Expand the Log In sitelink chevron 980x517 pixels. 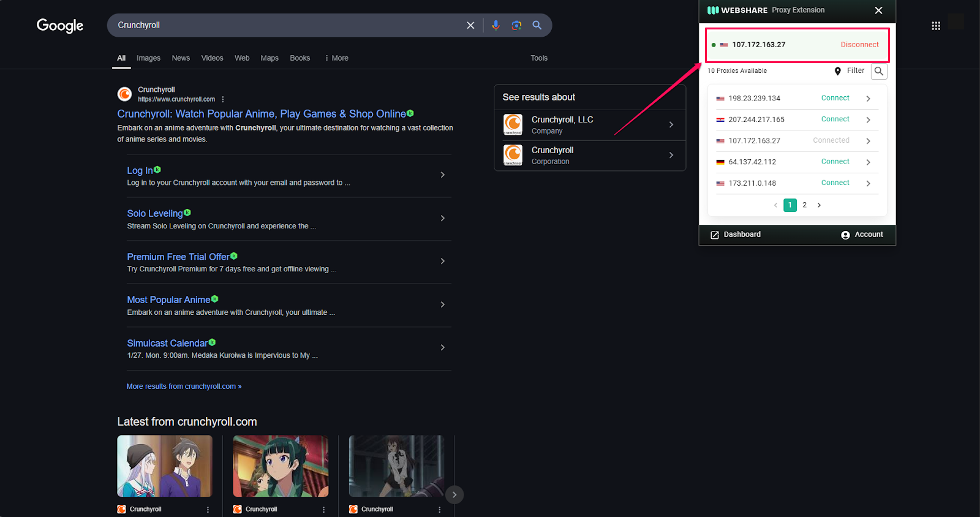point(443,175)
